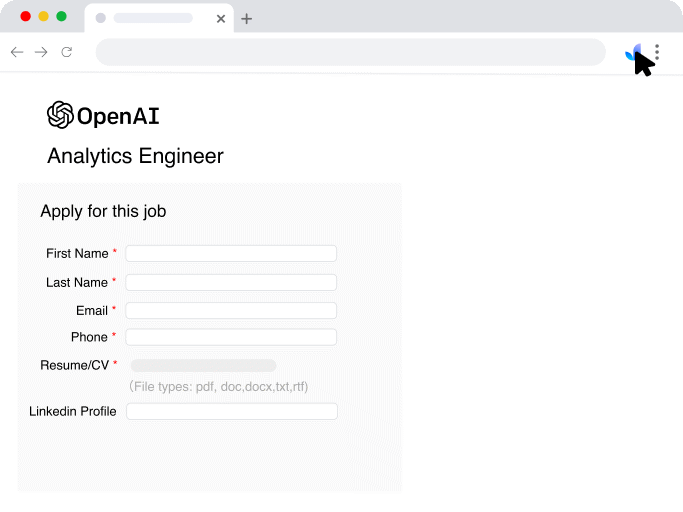Click the Apply for this job heading
Viewport: 683px width, 512px height.
pyautogui.click(x=103, y=211)
